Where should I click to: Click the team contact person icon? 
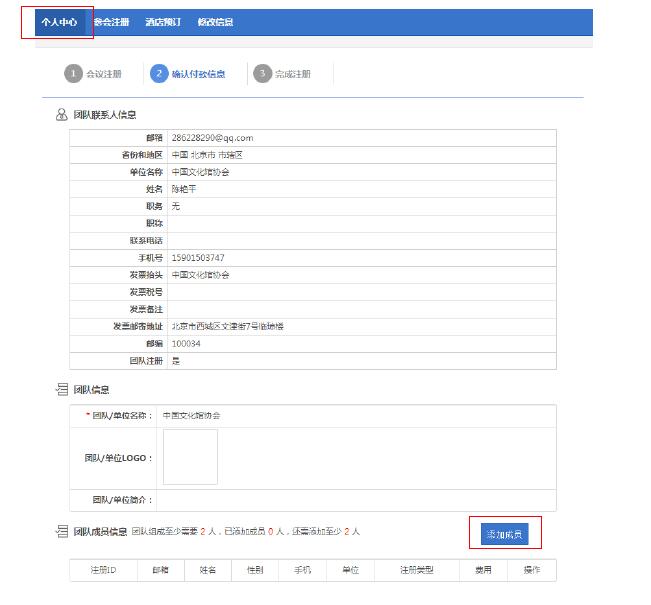pyautogui.click(x=62, y=115)
